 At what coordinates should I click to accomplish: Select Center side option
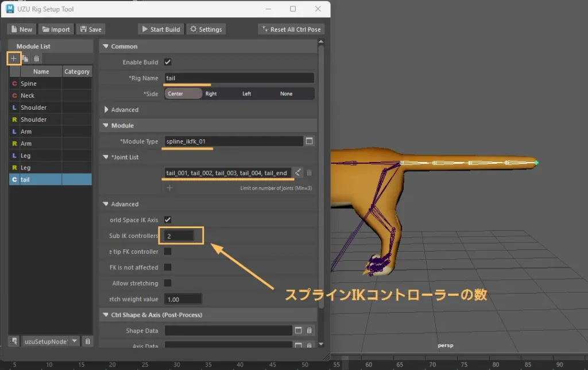tap(183, 94)
